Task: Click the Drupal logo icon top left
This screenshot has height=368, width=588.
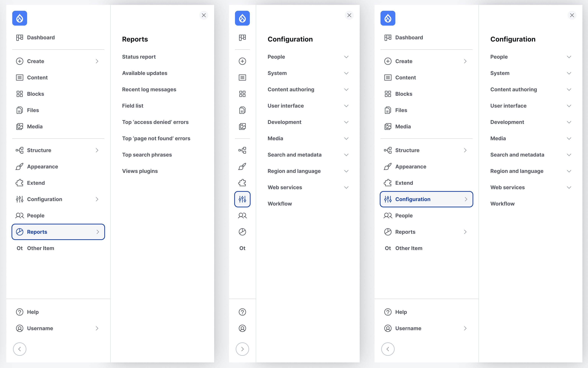Action: pyautogui.click(x=20, y=18)
